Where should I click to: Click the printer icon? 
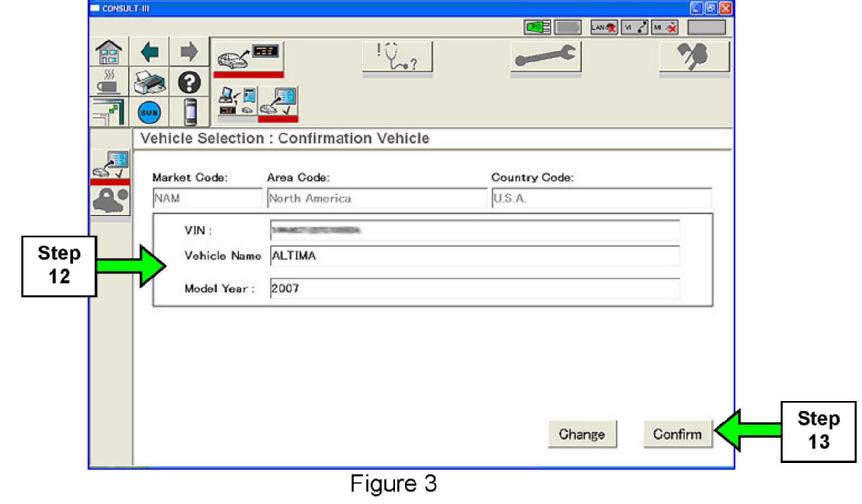point(149,82)
